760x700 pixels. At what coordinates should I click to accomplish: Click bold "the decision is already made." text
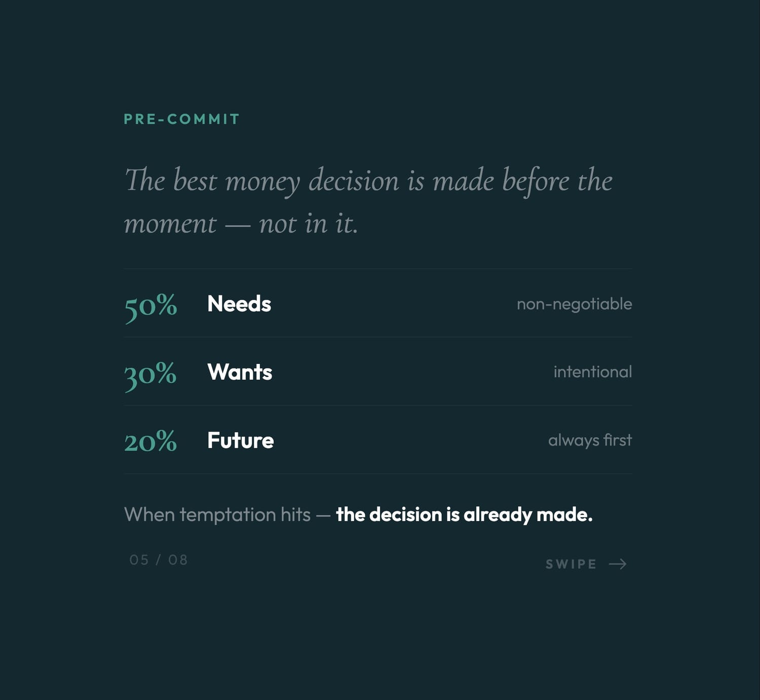tap(464, 515)
